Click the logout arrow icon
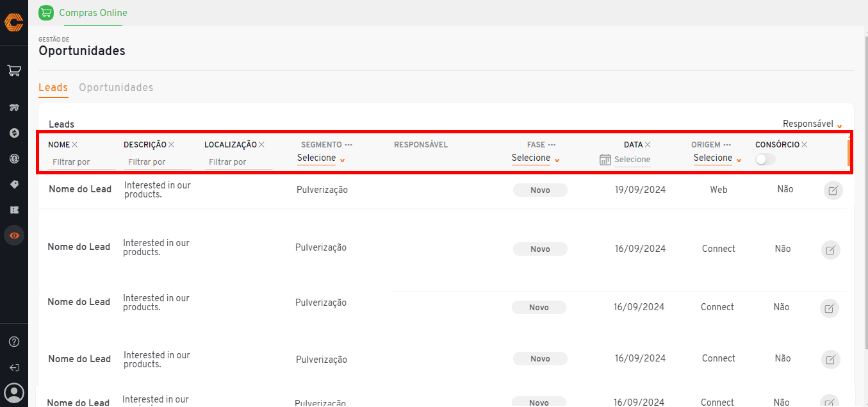Screen dimensions: 868x407 14,367
